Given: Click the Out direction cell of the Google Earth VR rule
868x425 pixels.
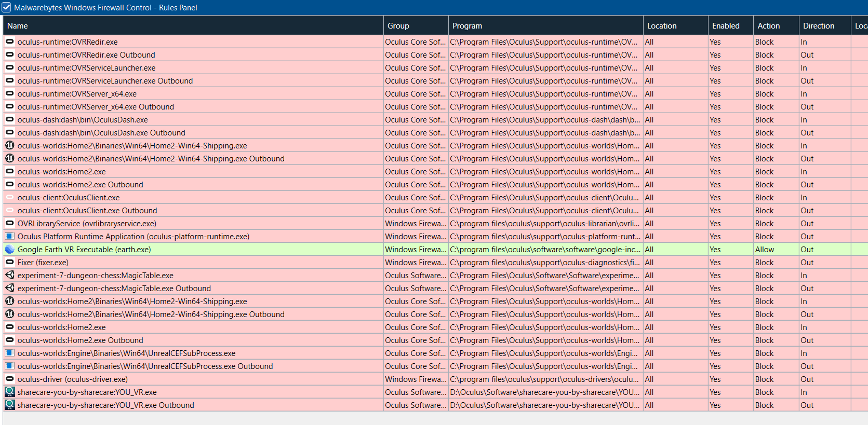Looking at the screenshot, I should pyautogui.click(x=825, y=250).
